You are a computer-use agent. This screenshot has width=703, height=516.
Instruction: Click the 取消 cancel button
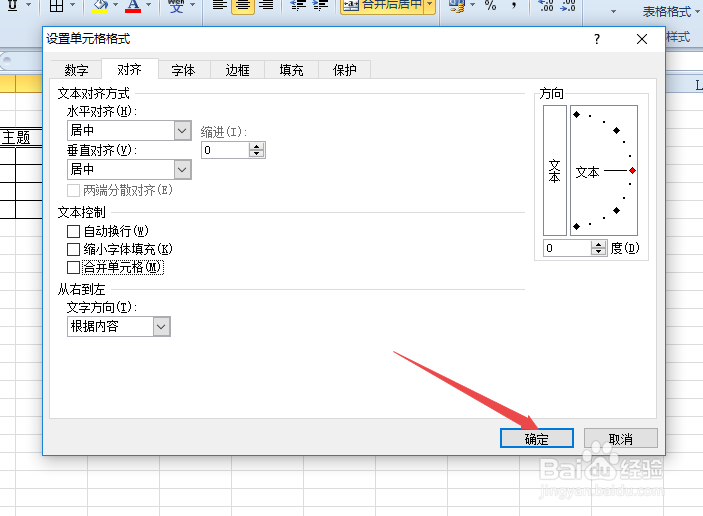pyautogui.click(x=621, y=438)
